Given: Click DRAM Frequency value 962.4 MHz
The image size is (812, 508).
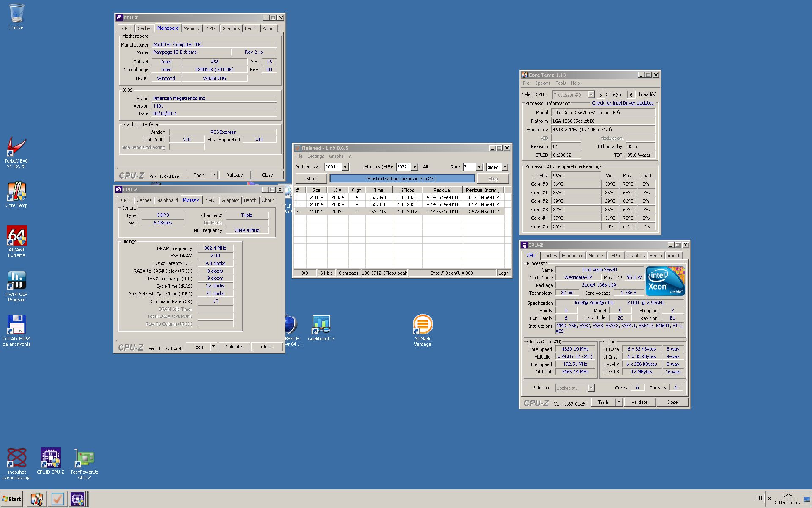Looking at the screenshot, I should (215, 248).
